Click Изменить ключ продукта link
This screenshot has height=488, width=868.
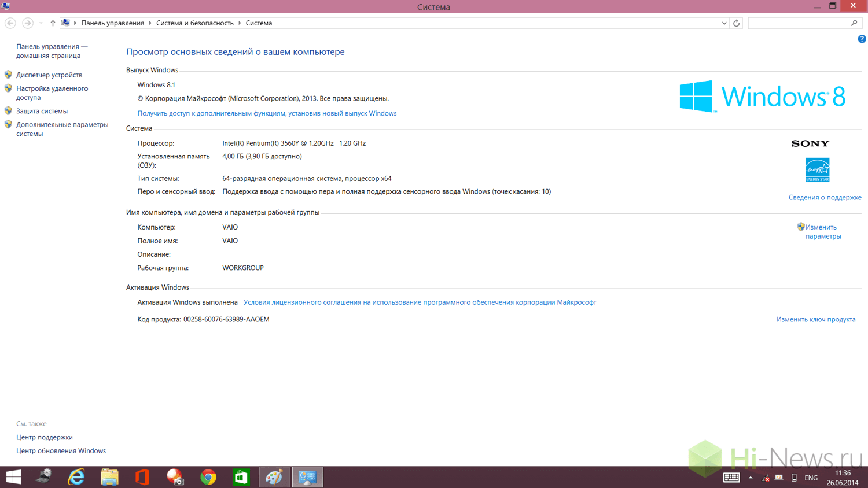click(x=815, y=319)
